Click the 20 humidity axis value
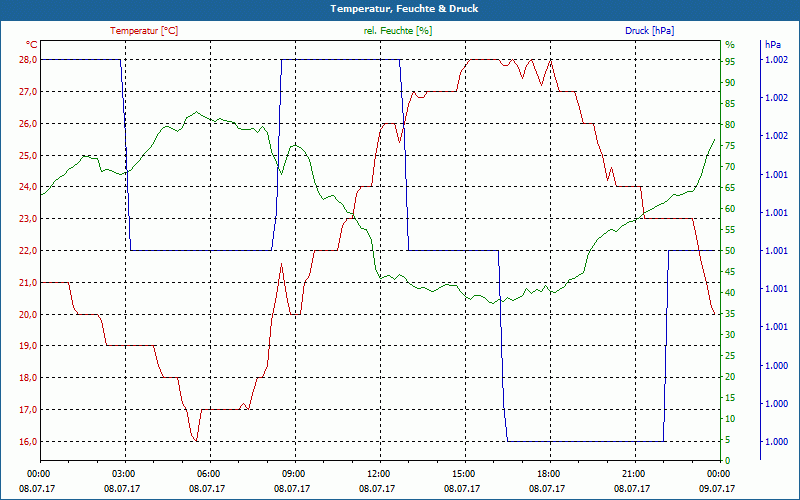 [x=731, y=377]
